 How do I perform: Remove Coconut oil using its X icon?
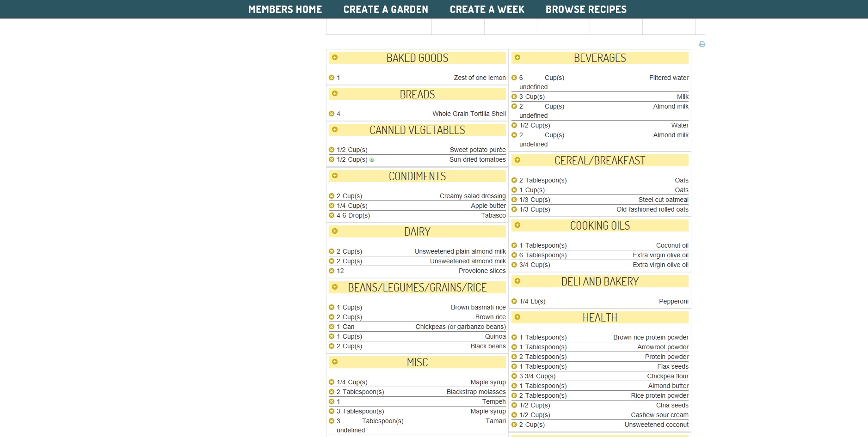tap(514, 245)
